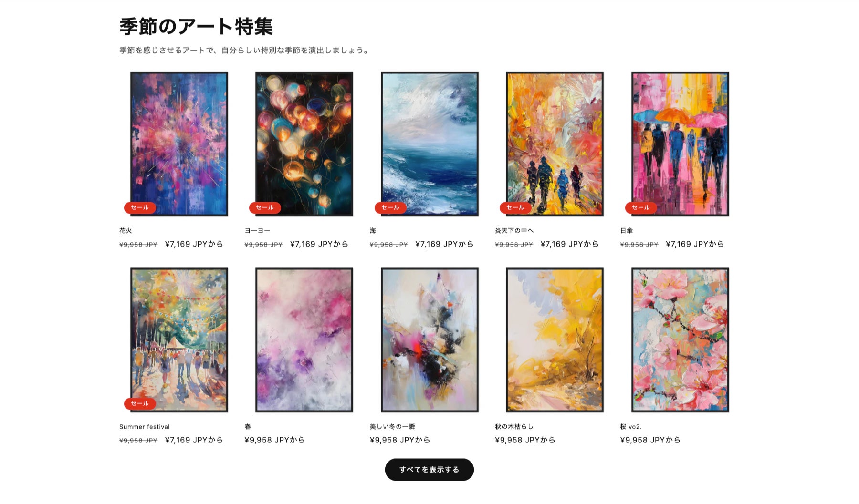Select the 秋の木枯らし yellow tree painting
This screenshot has height=504, width=859.
pyautogui.click(x=555, y=340)
